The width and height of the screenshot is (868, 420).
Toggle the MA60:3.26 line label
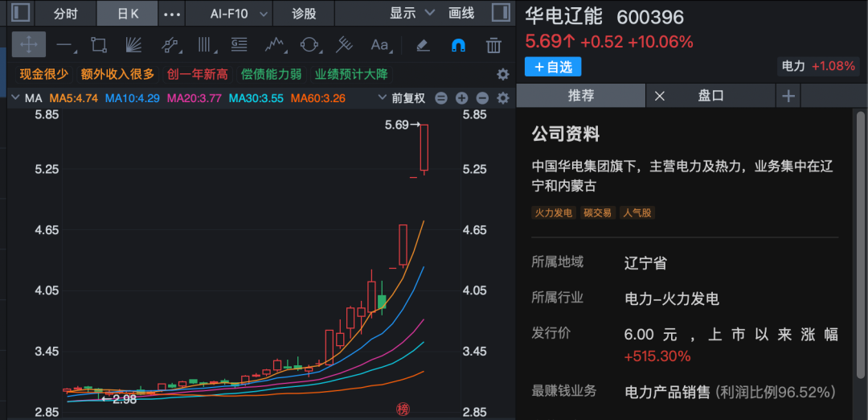tap(318, 99)
